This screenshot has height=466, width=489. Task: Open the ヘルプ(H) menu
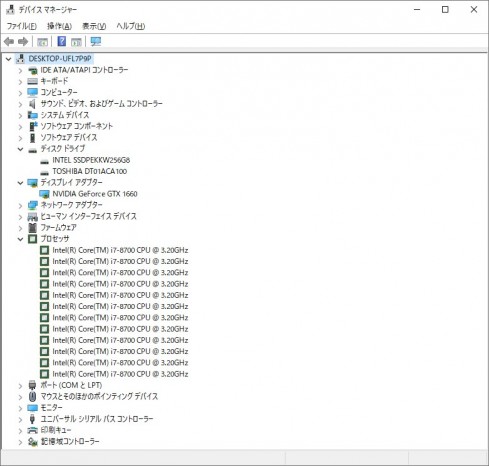click(131, 26)
